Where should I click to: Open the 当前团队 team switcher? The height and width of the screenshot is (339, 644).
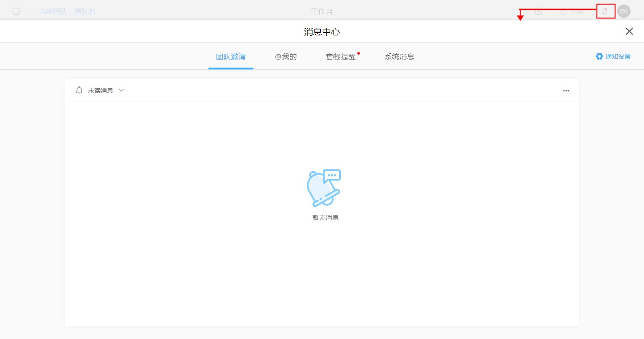[x=67, y=12]
